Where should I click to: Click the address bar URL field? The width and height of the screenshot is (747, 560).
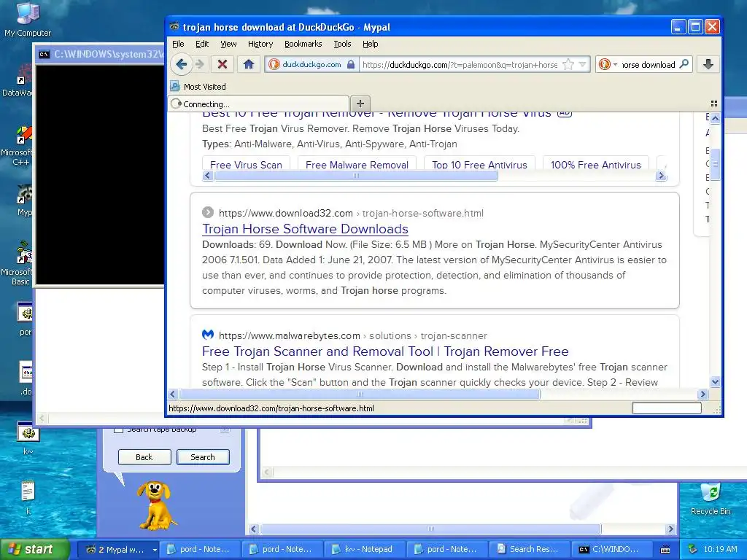click(460, 64)
